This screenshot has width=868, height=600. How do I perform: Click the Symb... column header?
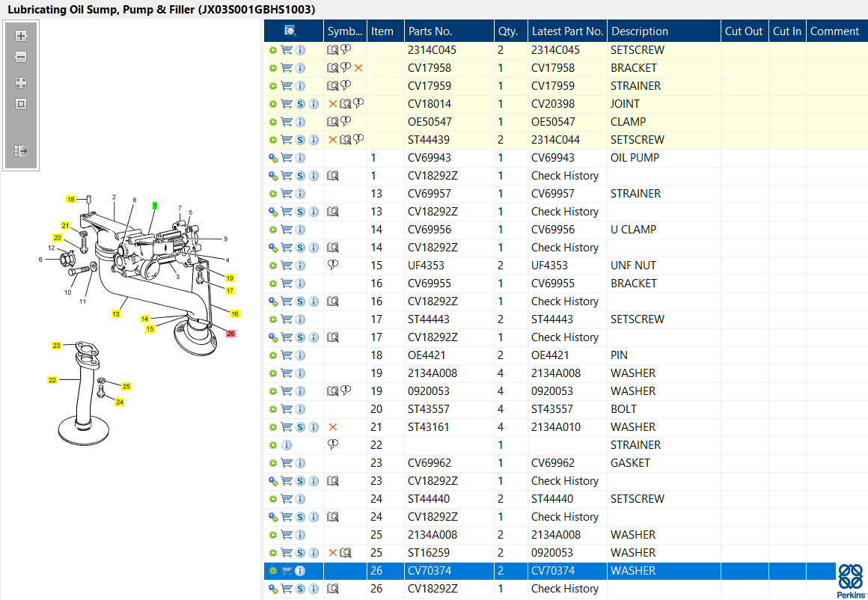(x=346, y=31)
